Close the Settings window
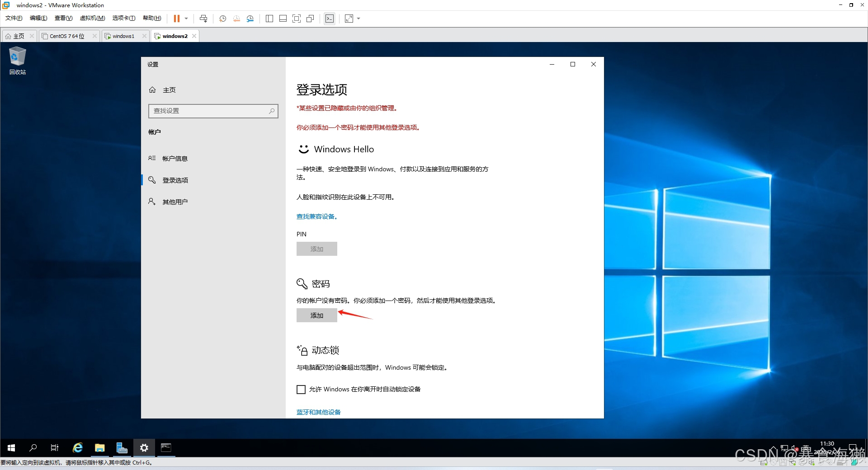 tap(594, 65)
